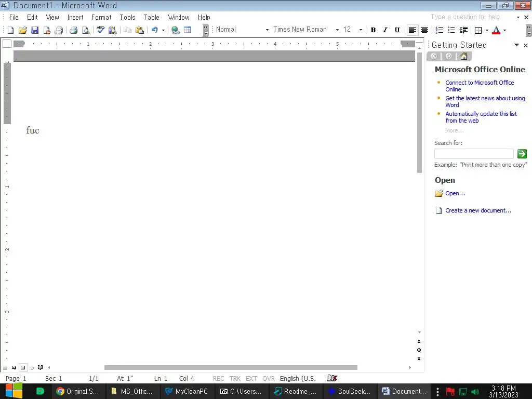Open the View menu
Image resolution: width=532 pixels, height=399 pixels.
[x=52, y=17]
